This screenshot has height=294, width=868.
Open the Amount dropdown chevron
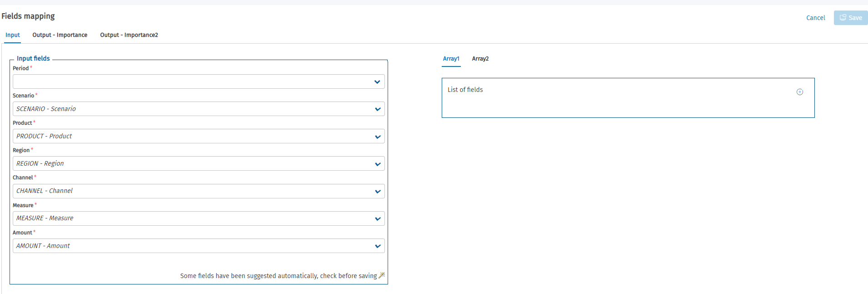tap(378, 246)
